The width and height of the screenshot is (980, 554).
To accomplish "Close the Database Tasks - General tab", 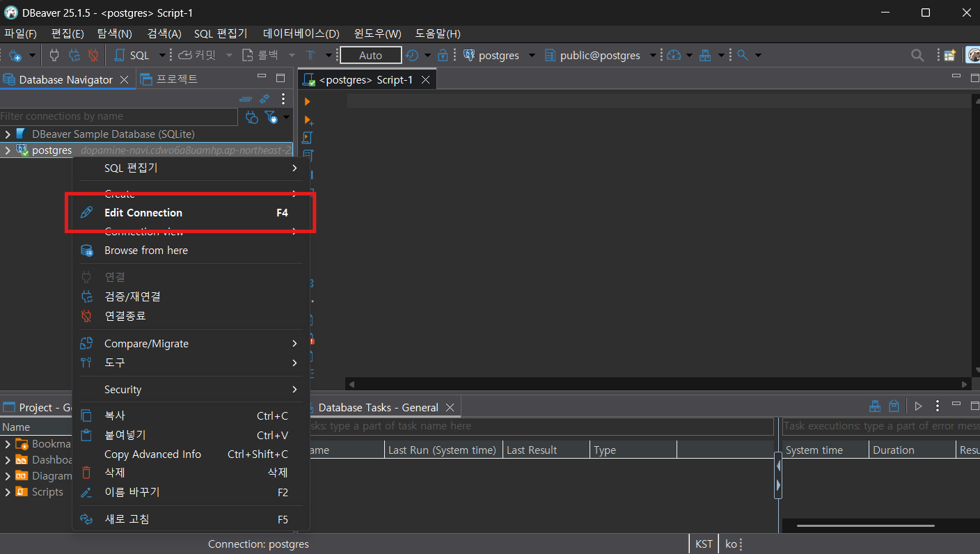I will pyautogui.click(x=450, y=408).
